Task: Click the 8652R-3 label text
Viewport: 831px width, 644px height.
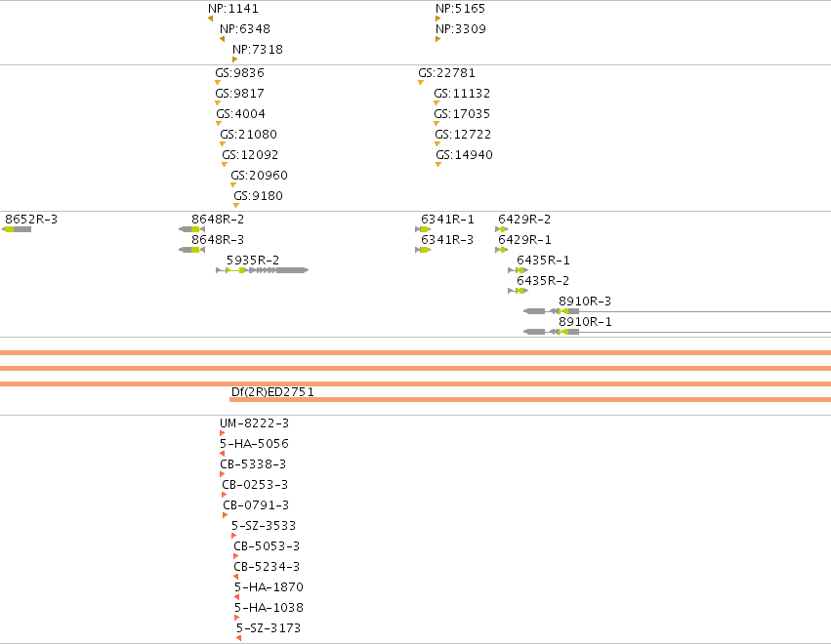Action: pyautogui.click(x=31, y=220)
